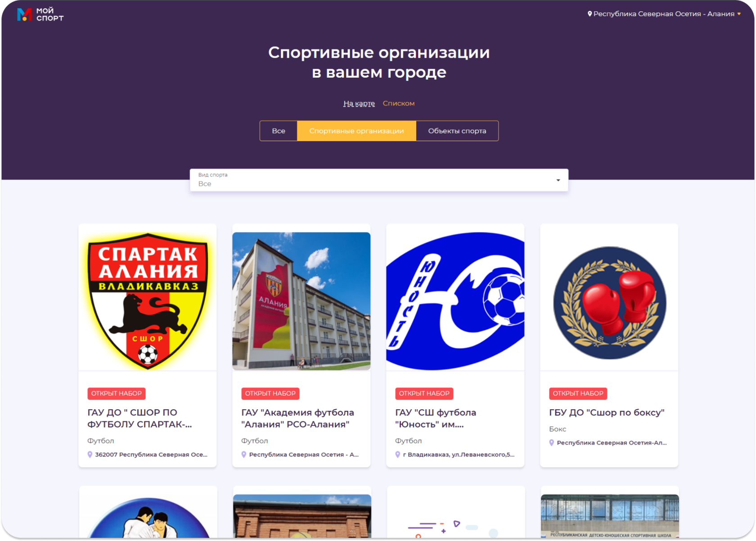Click the address pin icon on the Спартак-Алания card

tap(90, 455)
